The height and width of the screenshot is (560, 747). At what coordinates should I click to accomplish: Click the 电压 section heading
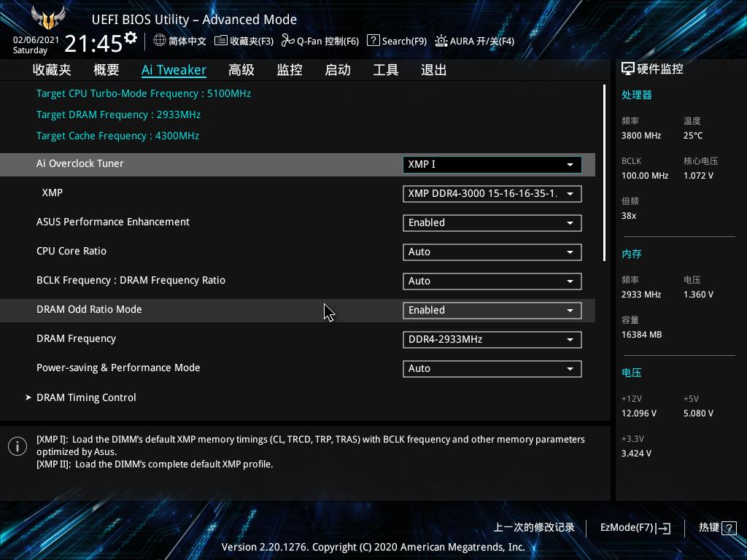point(631,373)
